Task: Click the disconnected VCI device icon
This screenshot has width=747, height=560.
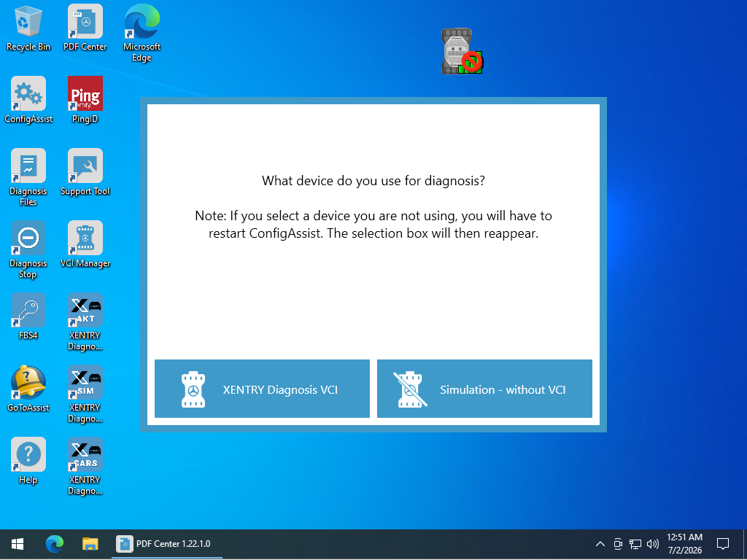Action: (x=462, y=51)
